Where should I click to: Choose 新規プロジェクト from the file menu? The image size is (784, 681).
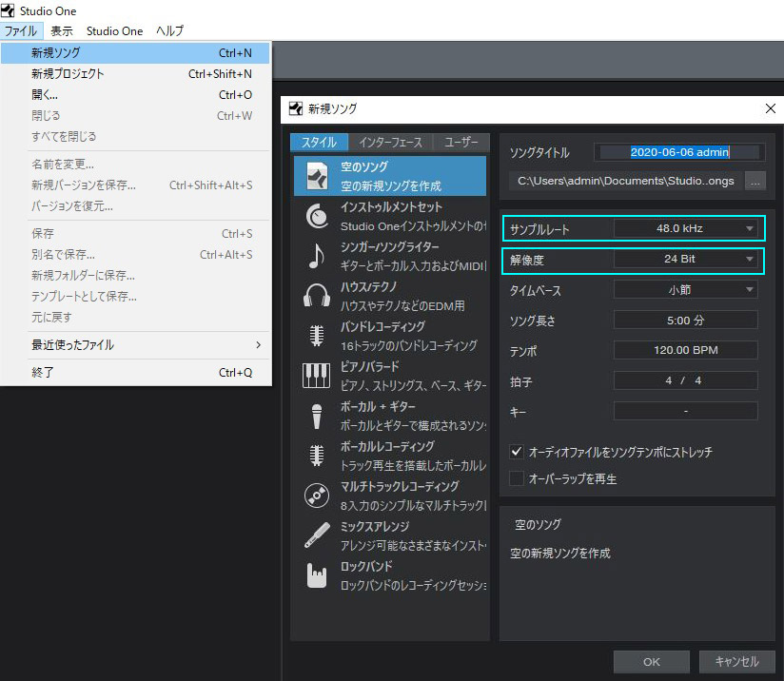[135, 74]
